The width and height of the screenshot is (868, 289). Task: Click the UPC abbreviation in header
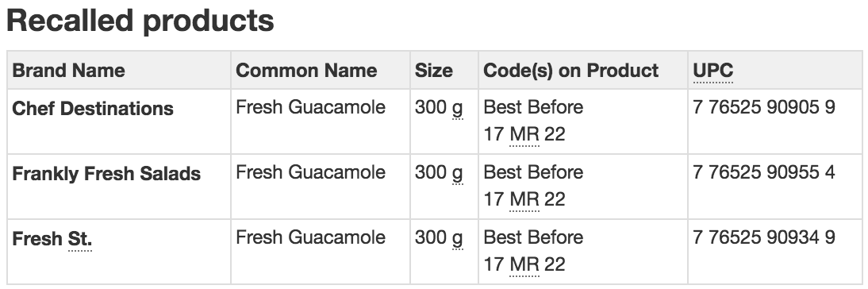713,71
